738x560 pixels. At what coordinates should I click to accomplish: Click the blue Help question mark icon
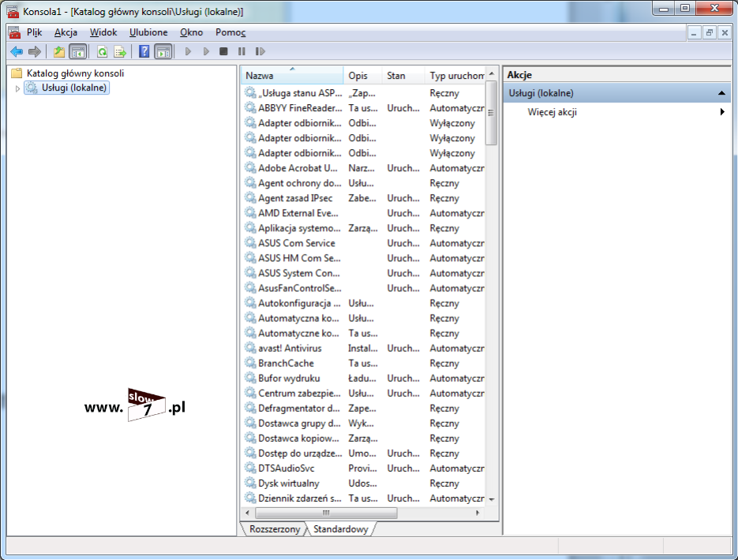144,51
